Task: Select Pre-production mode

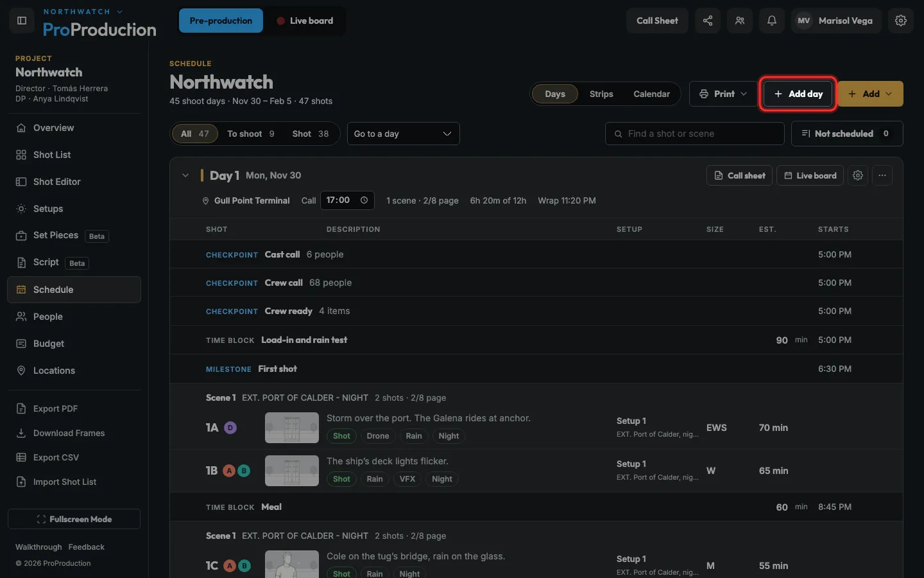Action: pos(221,21)
